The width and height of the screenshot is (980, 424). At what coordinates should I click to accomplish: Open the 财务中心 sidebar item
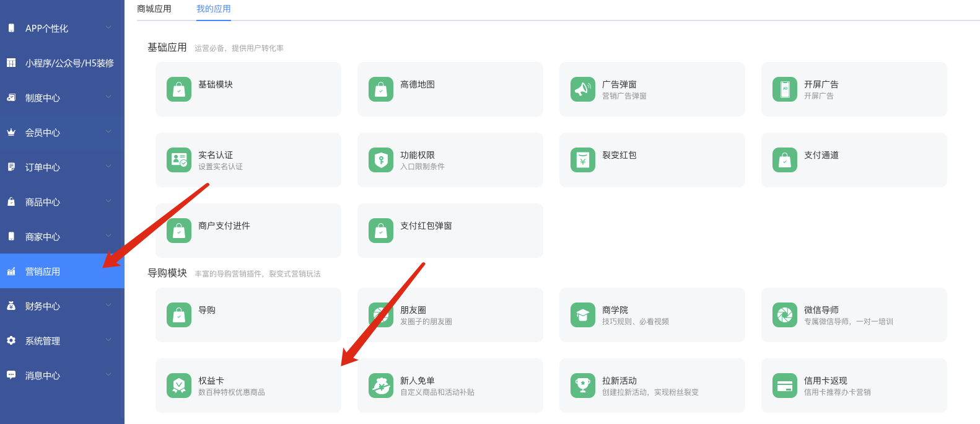coord(62,306)
